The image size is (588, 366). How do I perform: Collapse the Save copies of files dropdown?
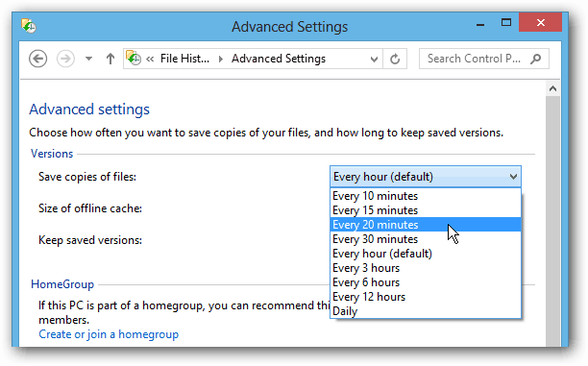point(426,177)
